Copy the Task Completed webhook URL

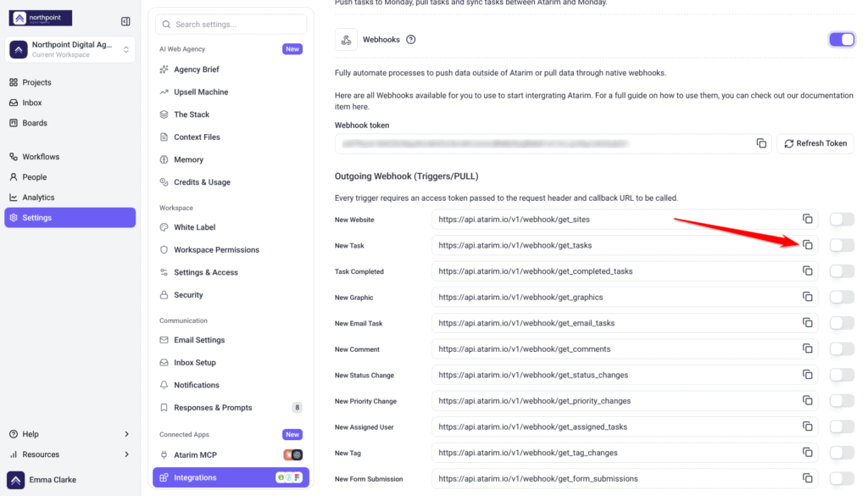[808, 270]
